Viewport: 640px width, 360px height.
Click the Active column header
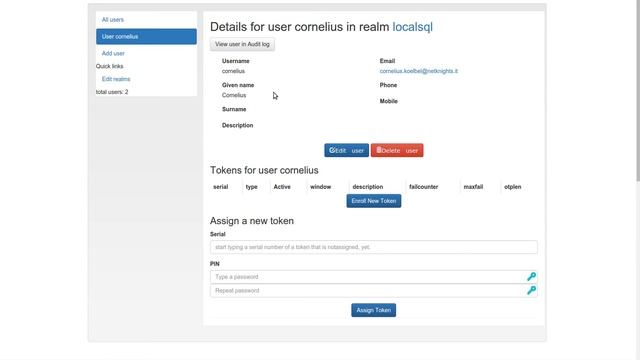[x=282, y=187]
